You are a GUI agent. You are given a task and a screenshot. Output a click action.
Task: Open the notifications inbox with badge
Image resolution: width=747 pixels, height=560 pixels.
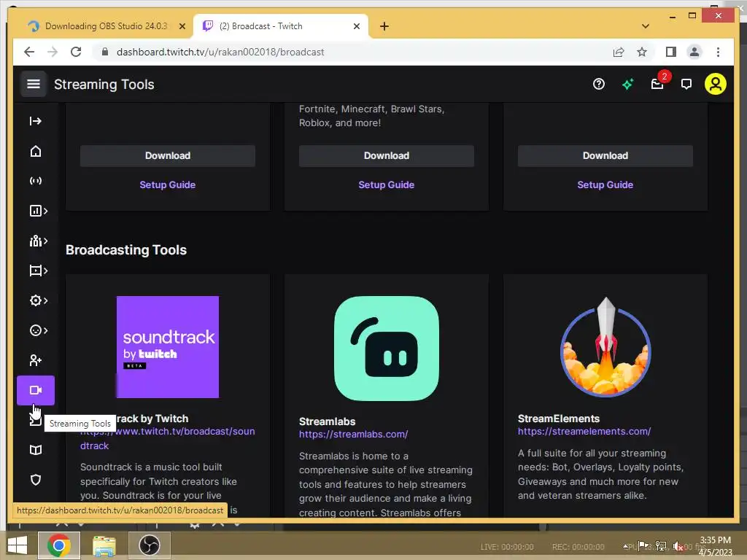(658, 85)
